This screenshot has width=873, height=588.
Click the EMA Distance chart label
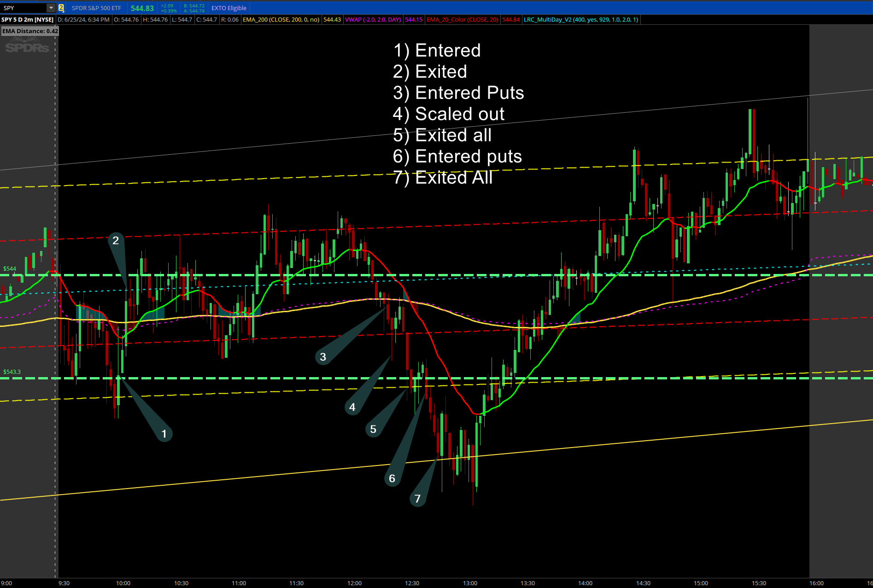tap(30, 31)
